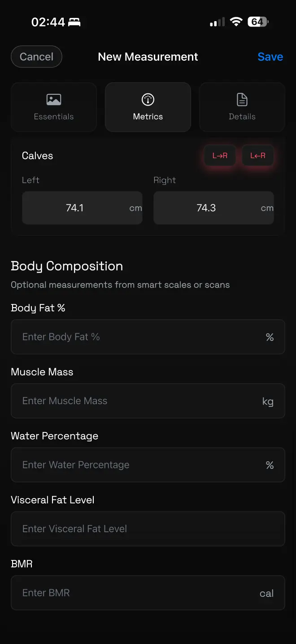Tap the sleep focus bed icon
The height and width of the screenshot is (644, 296).
(74, 22)
